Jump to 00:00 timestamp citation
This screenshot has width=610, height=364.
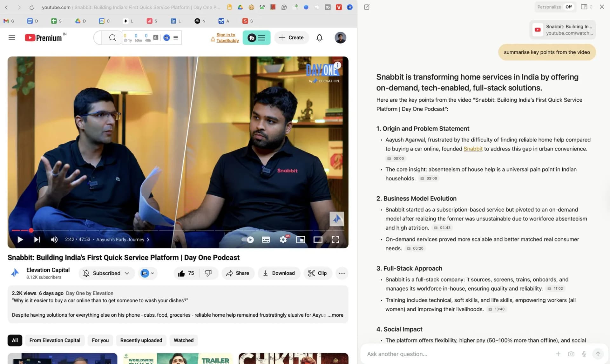(396, 158)
